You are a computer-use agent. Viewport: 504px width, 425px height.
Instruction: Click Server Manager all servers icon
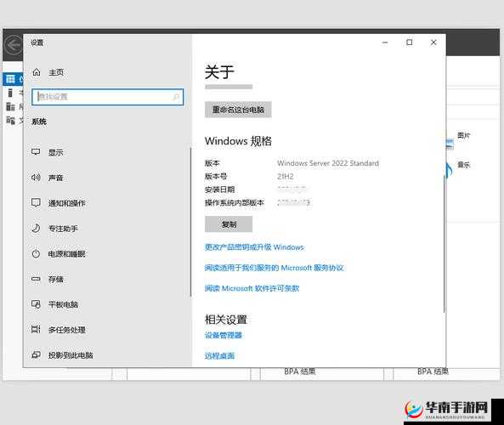coord(10,107)
